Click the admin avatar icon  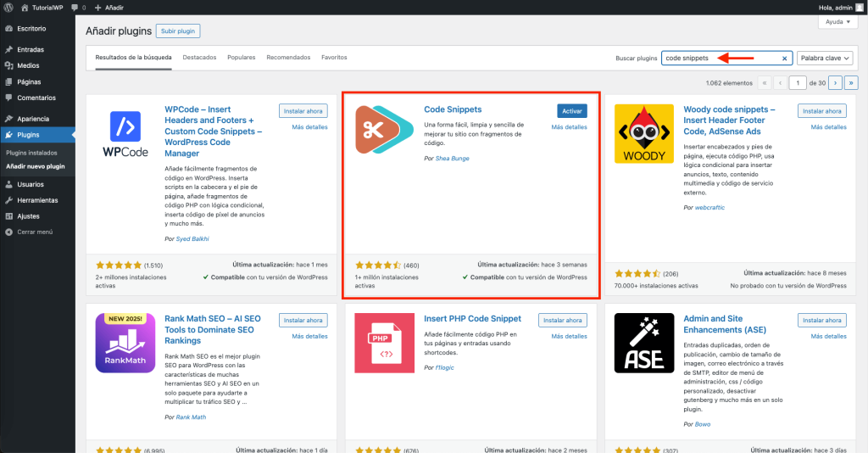pyautogui.click(x=860, y=8)
